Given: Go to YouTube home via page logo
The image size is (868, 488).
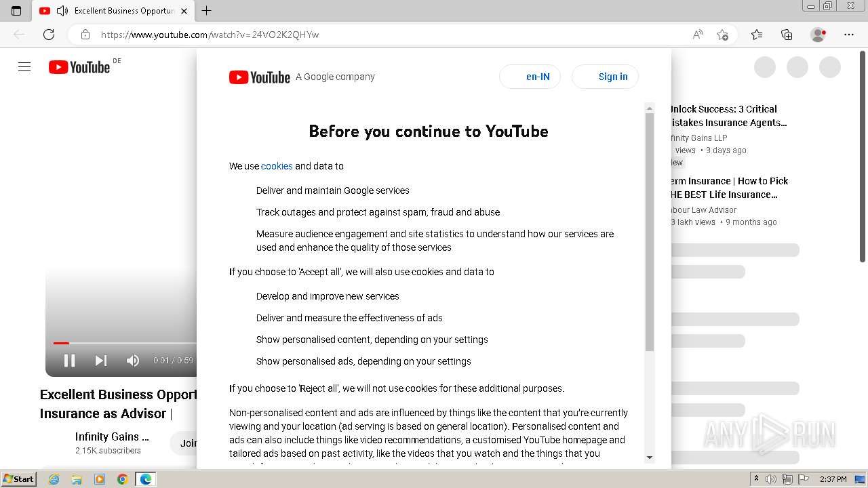Looking at the screenshot, I should pyautogui.click(x=79, y=67).
